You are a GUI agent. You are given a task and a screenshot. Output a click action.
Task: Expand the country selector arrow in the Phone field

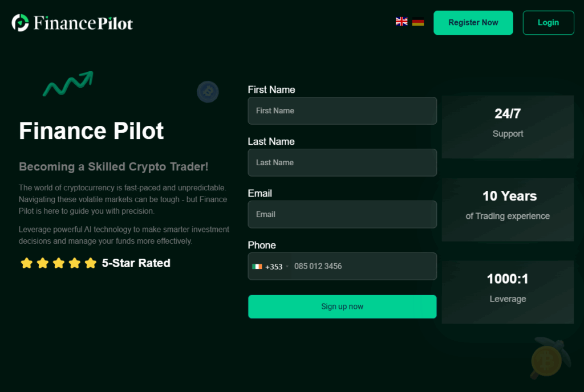tap(287, 267)
